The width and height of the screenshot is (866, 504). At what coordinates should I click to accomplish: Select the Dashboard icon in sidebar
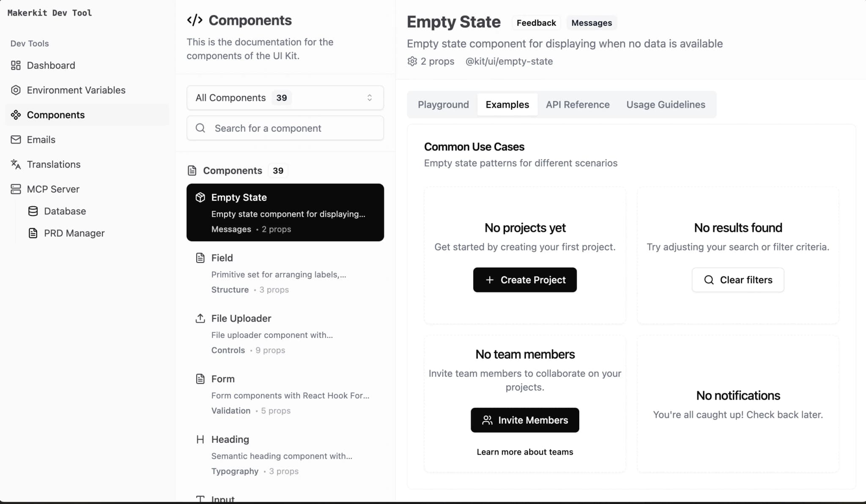tap(16, 65)
